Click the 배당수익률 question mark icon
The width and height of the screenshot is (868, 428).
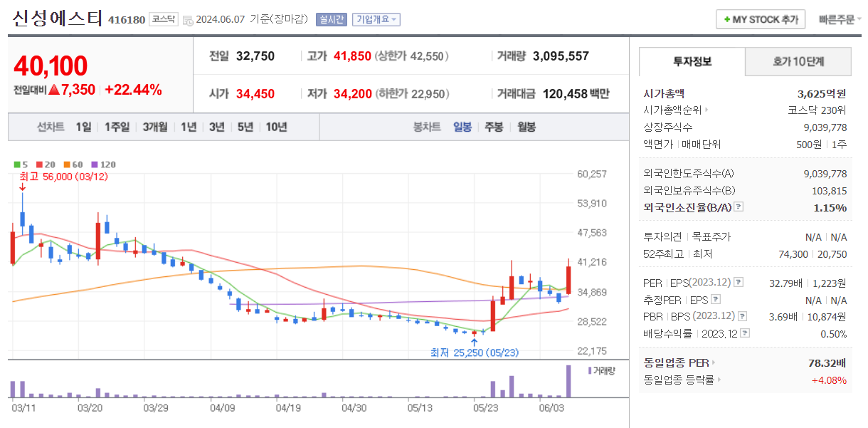[x=745, y=332]
